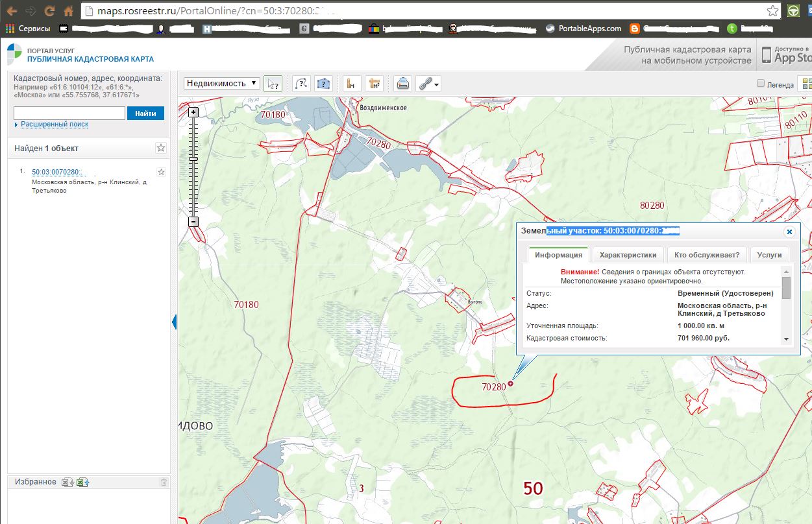Viewport: 812px width, 524px height.
Task: Reload the page with refresh icon
Action: click(x=49, y=11)
